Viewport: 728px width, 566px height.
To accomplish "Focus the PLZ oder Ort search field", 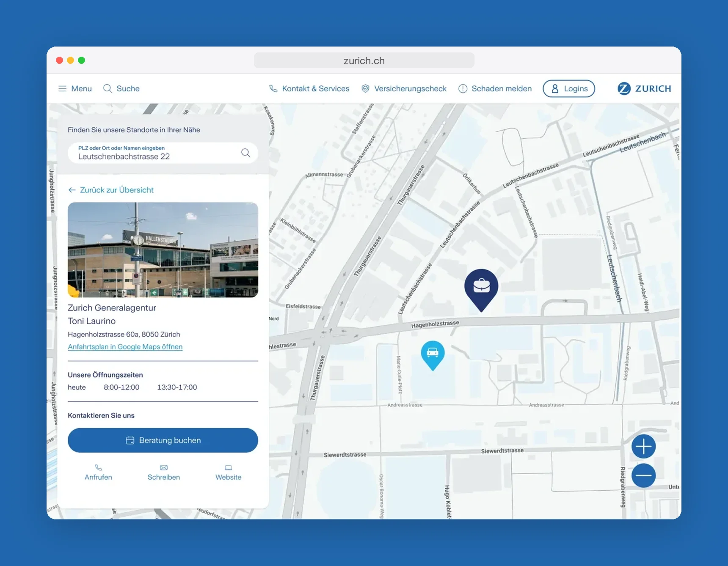I will pyautogui.click(x=163, y=153).
